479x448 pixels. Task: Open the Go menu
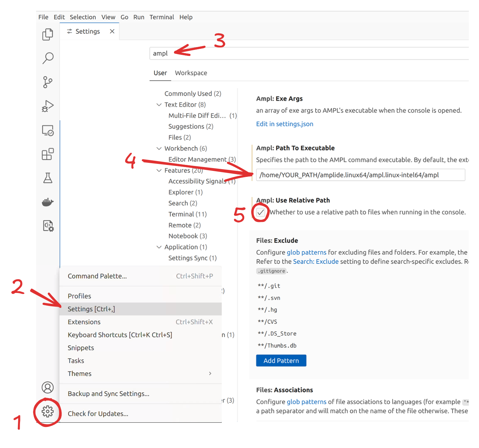point(124,17)
